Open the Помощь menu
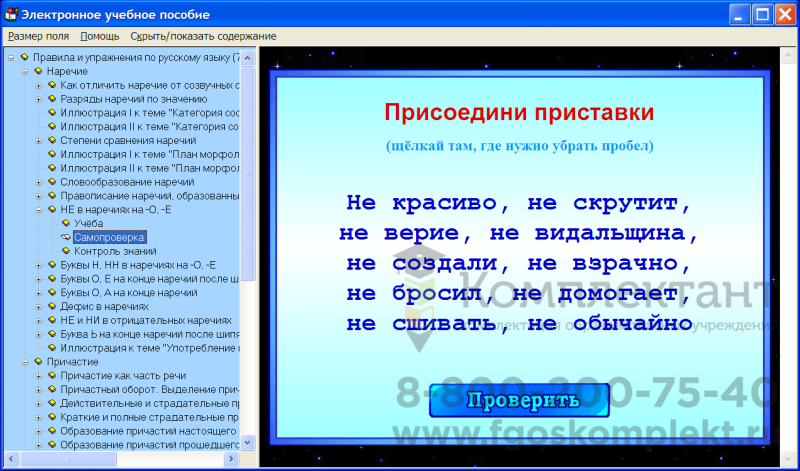The image size is (800, 471). click(x=99, y=36)
